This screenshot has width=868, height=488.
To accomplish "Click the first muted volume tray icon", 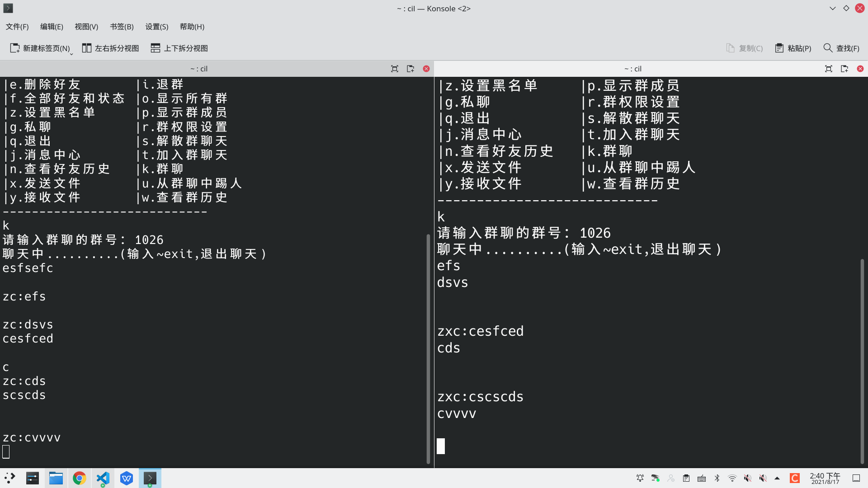I will click(x=748, y=478).
